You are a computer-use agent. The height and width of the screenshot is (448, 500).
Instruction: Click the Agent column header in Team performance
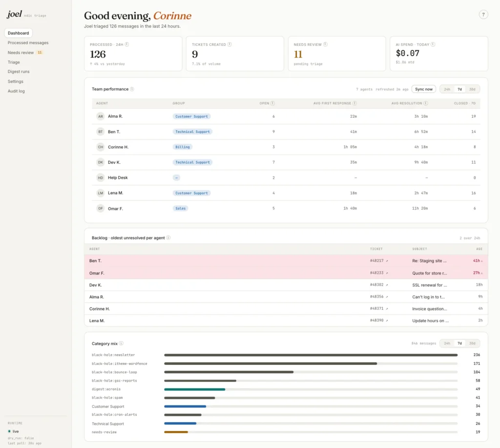click(x=102, y=104)
